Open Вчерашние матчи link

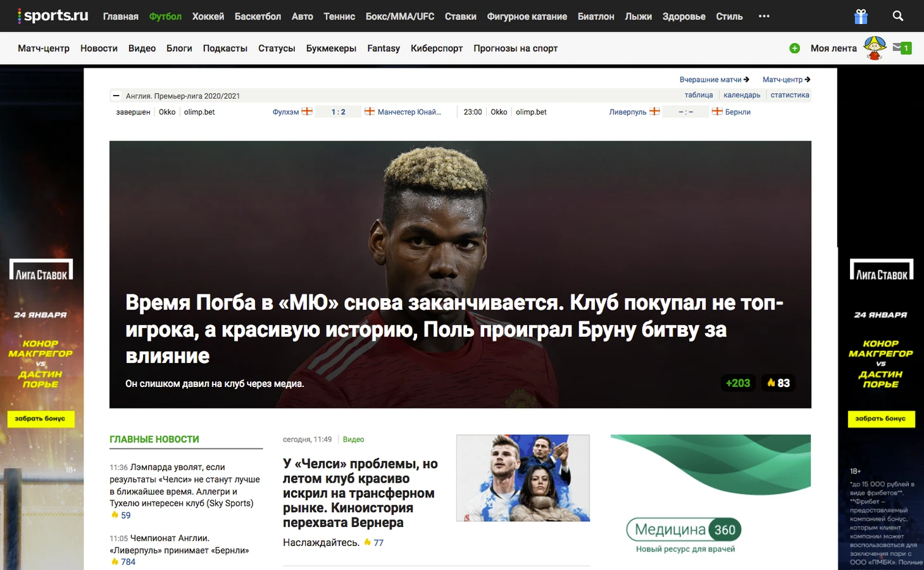click(715, 79)
